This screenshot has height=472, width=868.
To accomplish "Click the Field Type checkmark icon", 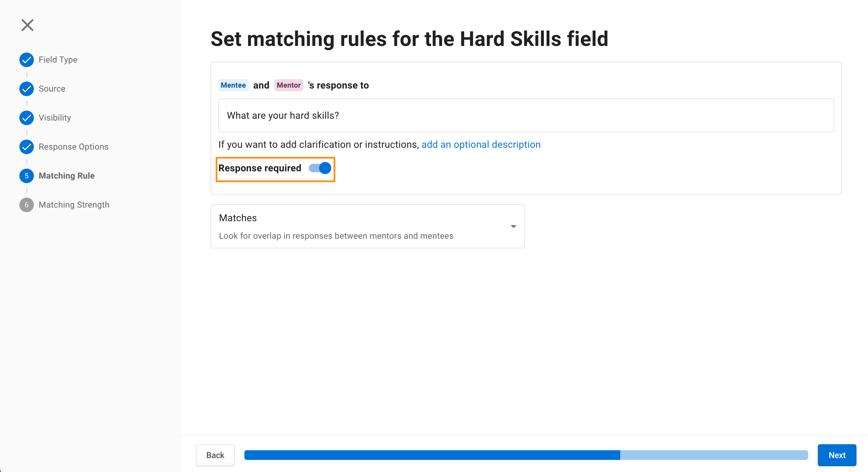I will point(27,60).
